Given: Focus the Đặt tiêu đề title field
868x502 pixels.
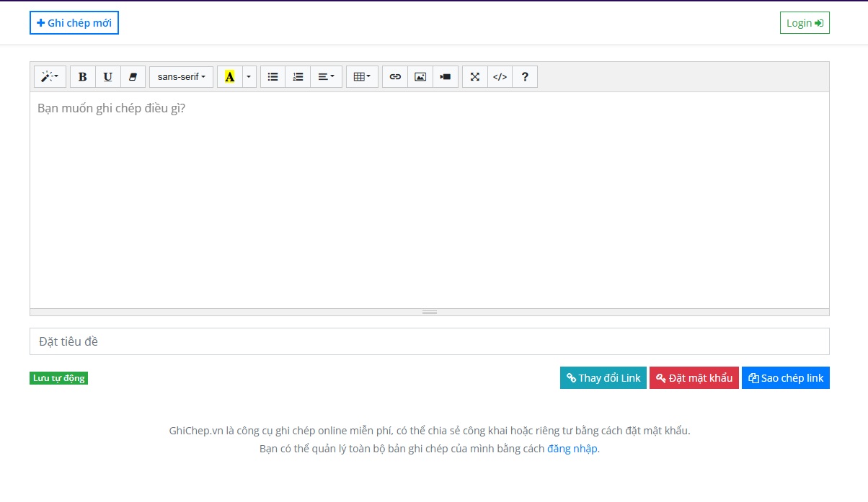Looking at the screenshot, I should [430, 341].
